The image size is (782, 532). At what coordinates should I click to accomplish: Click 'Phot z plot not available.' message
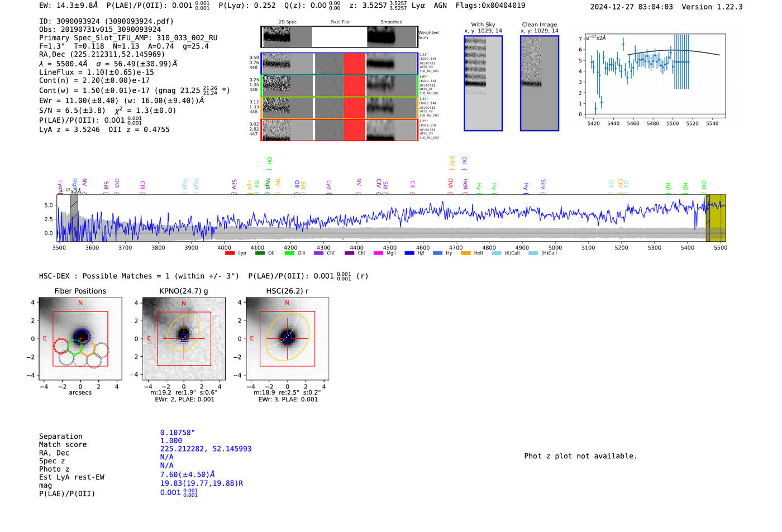580,456
